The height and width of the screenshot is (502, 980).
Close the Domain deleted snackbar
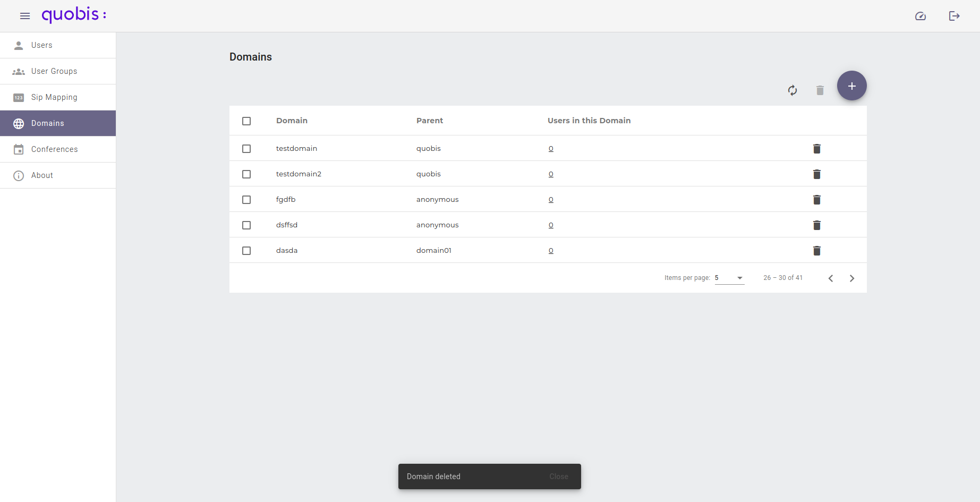click(x=559, y=477)
